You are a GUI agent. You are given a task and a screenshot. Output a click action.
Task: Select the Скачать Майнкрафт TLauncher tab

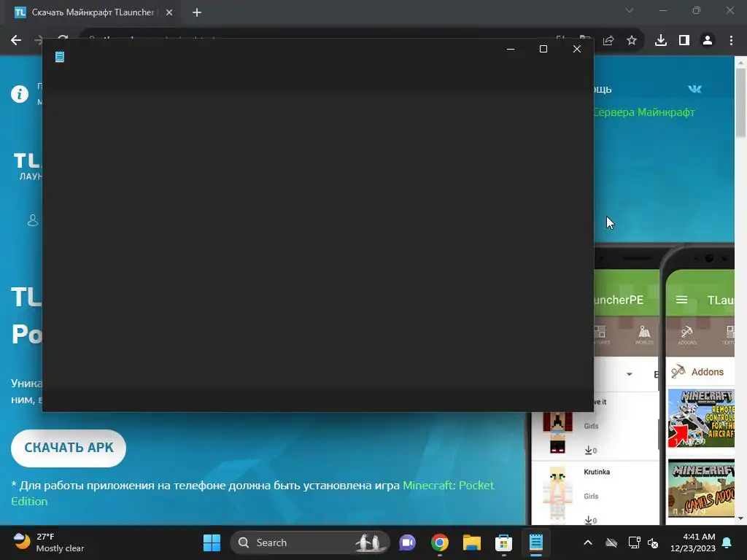point(93,13)
